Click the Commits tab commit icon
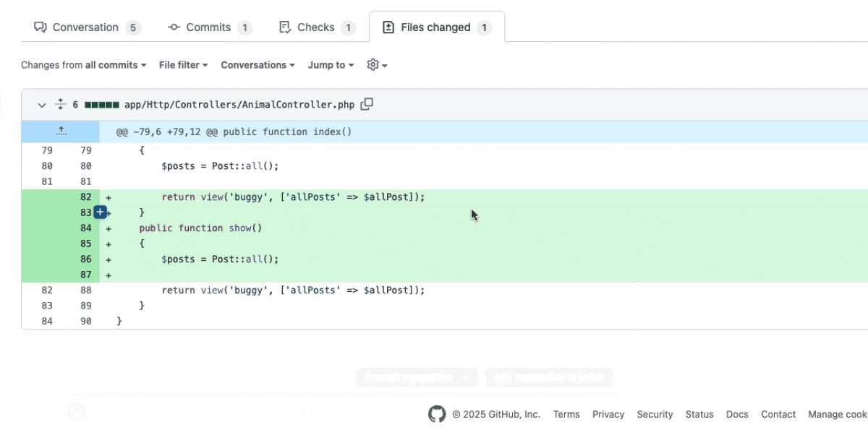The width and height of the screenshot is (868, 427). pyautogui.click(x=174, y=27)
